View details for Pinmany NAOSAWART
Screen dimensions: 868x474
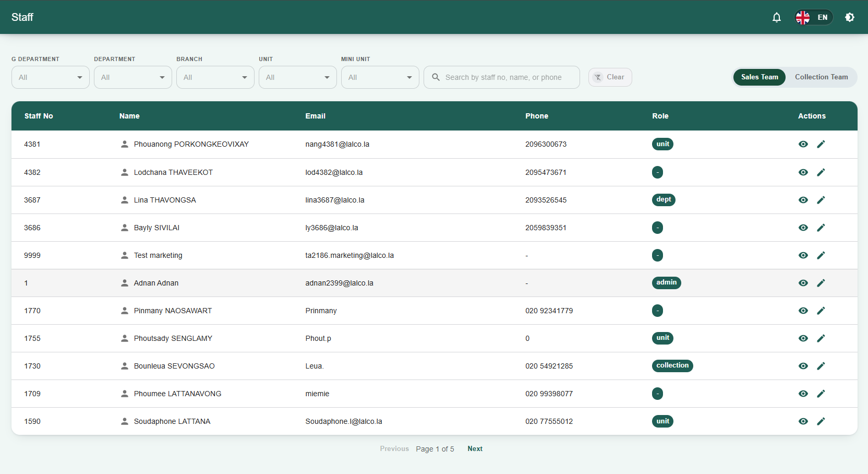803,311
